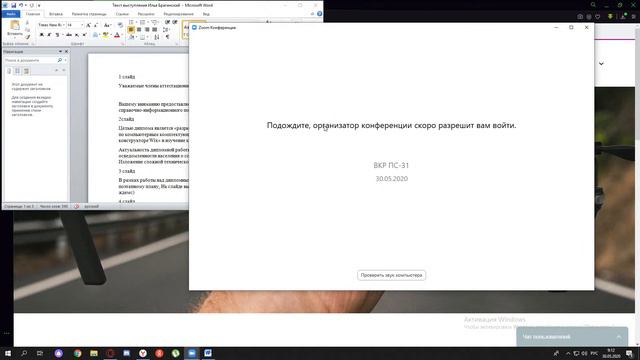The height and width of the screenshot is (360, 640).
Task: Open the Рассылки ribbon tab in Word
Action: click(146, 14)
